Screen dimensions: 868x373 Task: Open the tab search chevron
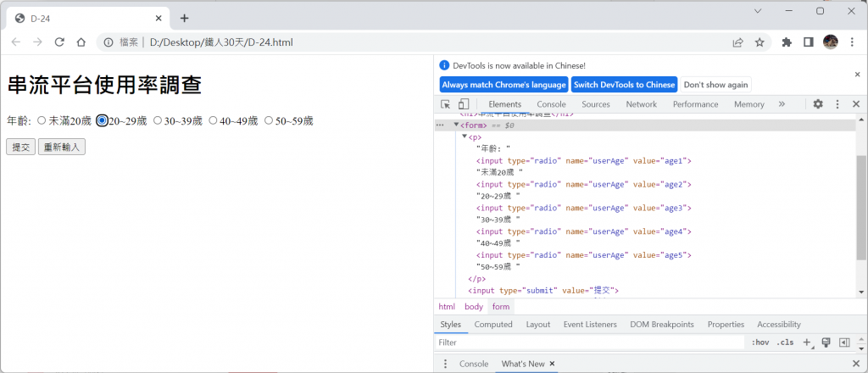click(x=758, y=11)
